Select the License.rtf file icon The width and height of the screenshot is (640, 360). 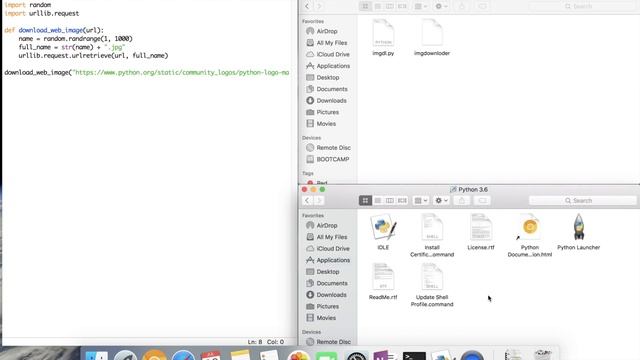(x=480, y=227)
